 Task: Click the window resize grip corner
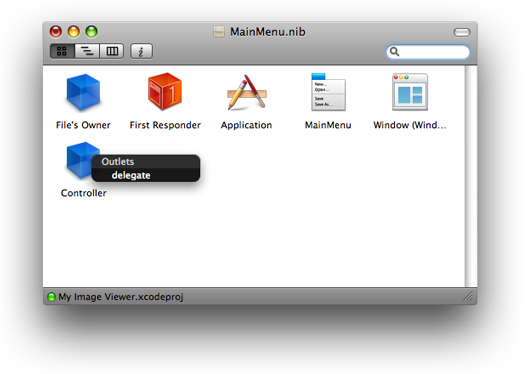click(x=468, y=296)
